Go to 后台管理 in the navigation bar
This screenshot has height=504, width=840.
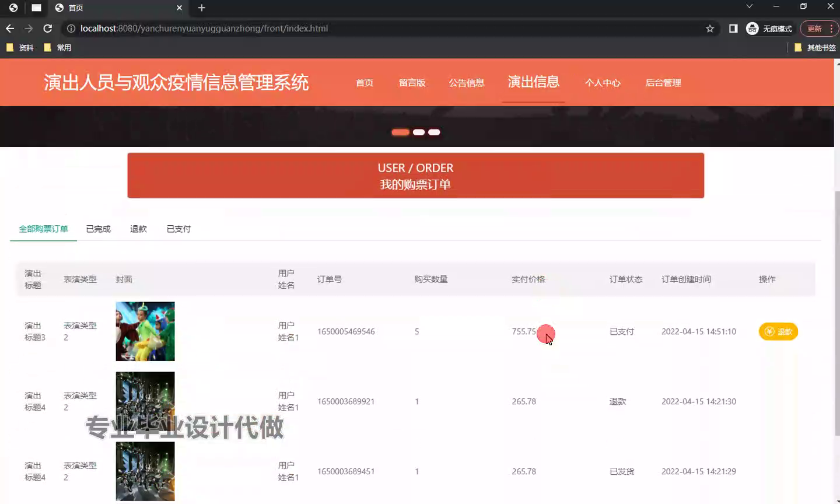coord(663,83)
